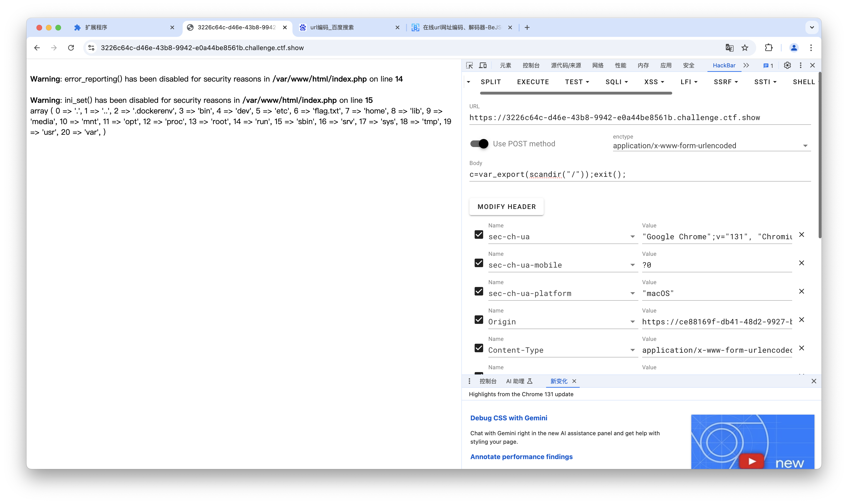Go forward to the next page
Image resolution: width=848 pixels, height=504 pixels.
[54, 48]
